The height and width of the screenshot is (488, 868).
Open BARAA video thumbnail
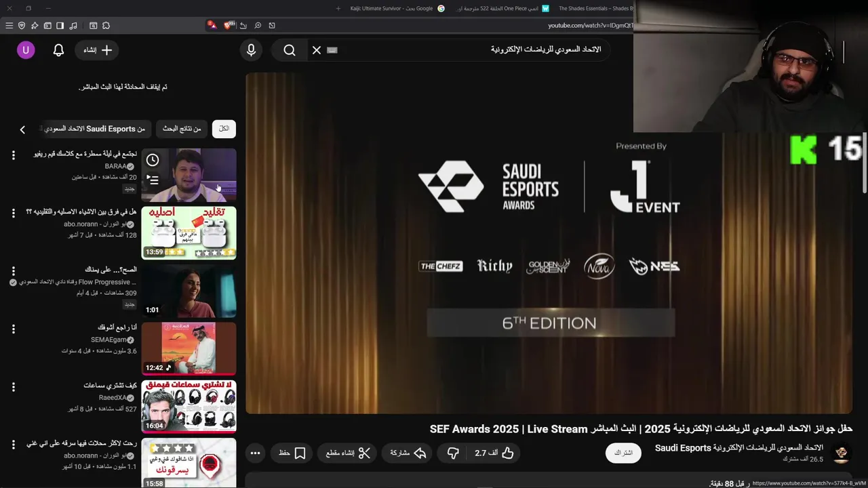(189, 175)
